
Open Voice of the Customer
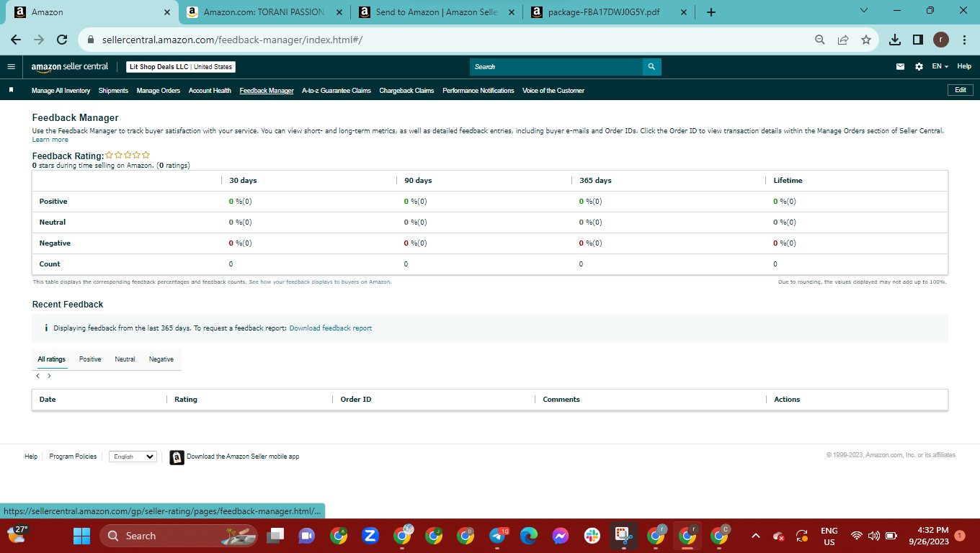coord(553,91)
